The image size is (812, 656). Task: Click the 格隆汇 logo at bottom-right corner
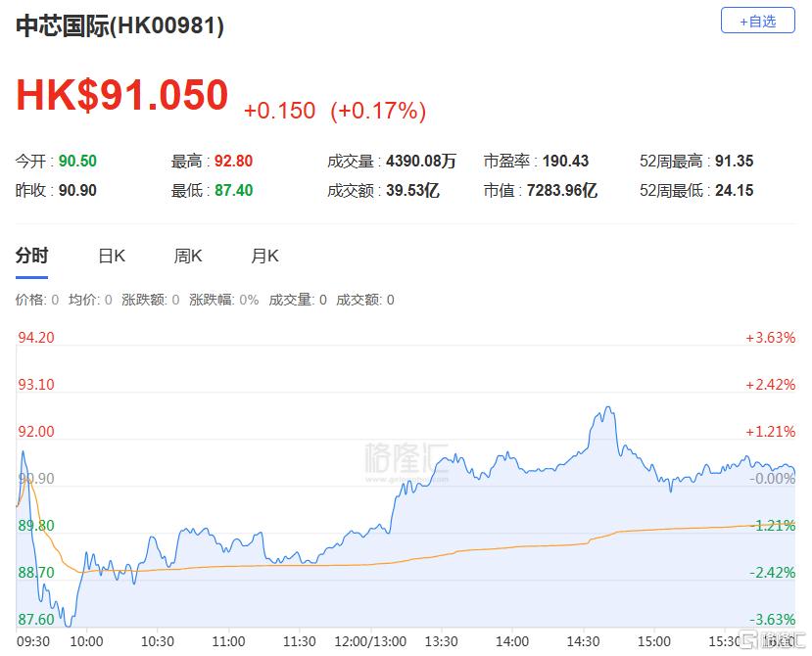pyautogui.click(x=772, y=639)
